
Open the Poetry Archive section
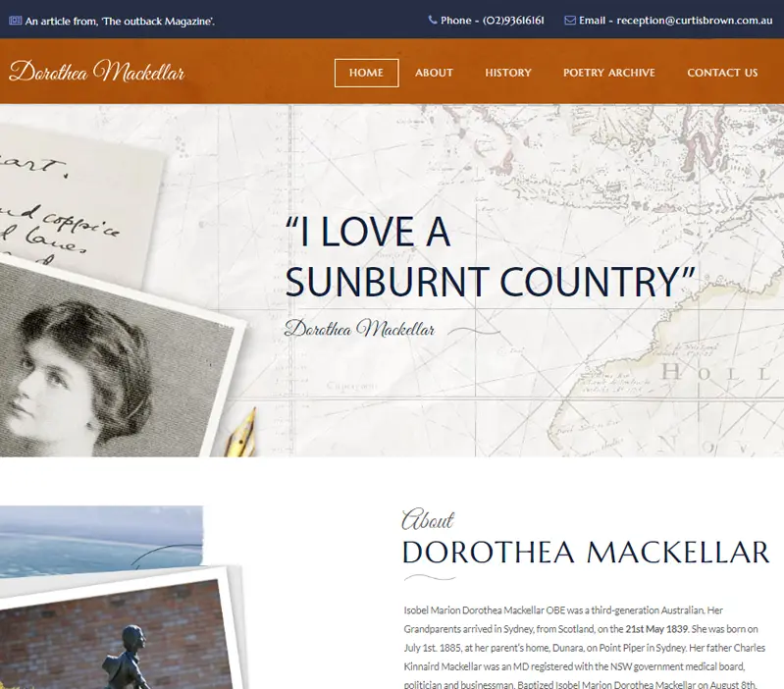(x=609, y=73)
